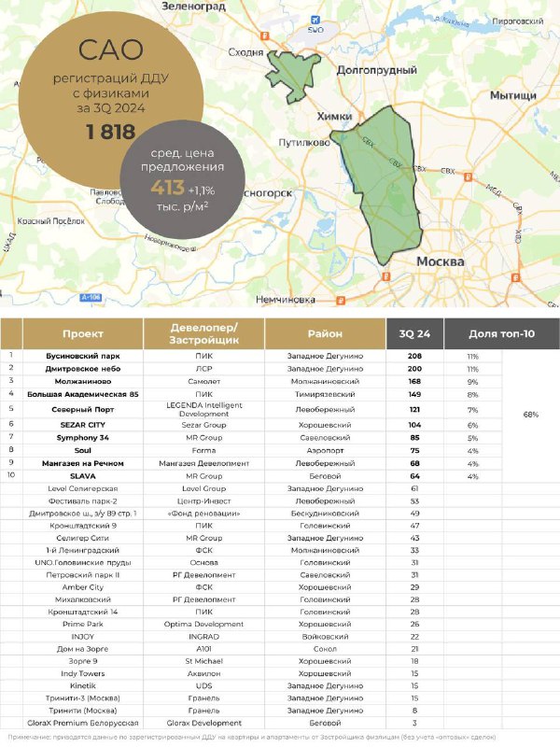560x747 pixels.
Task: Click the 'Тимирязевский' district cell
Action: 325,394
